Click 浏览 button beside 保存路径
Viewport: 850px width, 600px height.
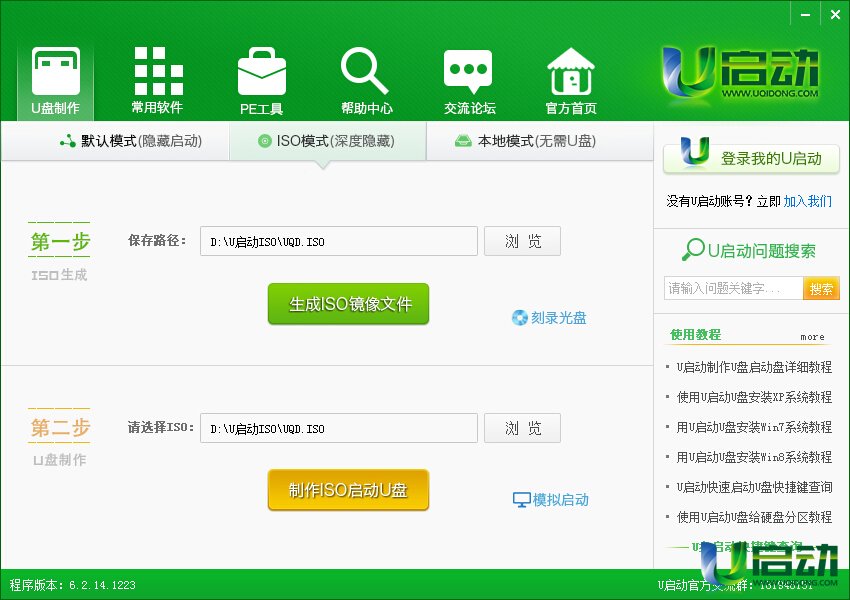(522, 241)
